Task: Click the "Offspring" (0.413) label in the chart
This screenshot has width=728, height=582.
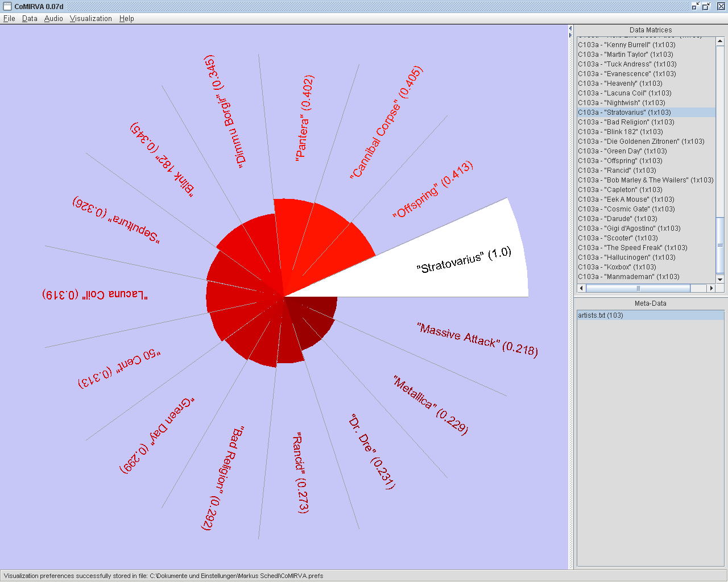Action: (x=433, y=190)
